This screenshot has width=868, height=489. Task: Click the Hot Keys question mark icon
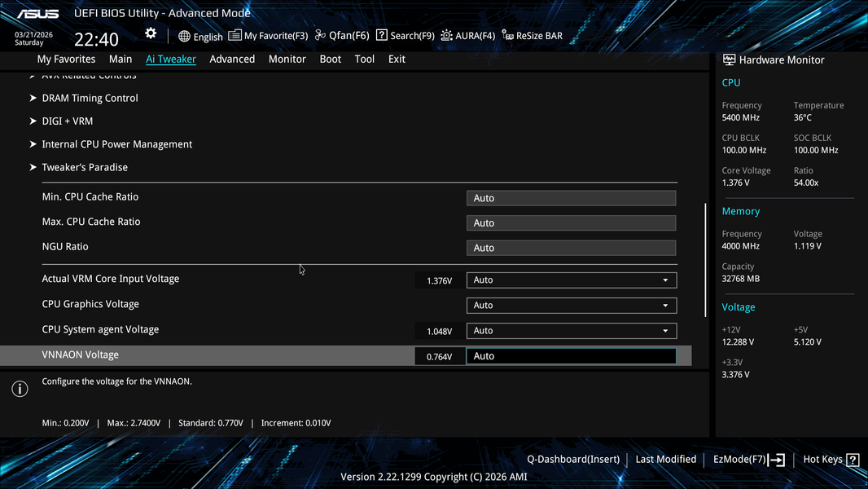pos(853,460)
